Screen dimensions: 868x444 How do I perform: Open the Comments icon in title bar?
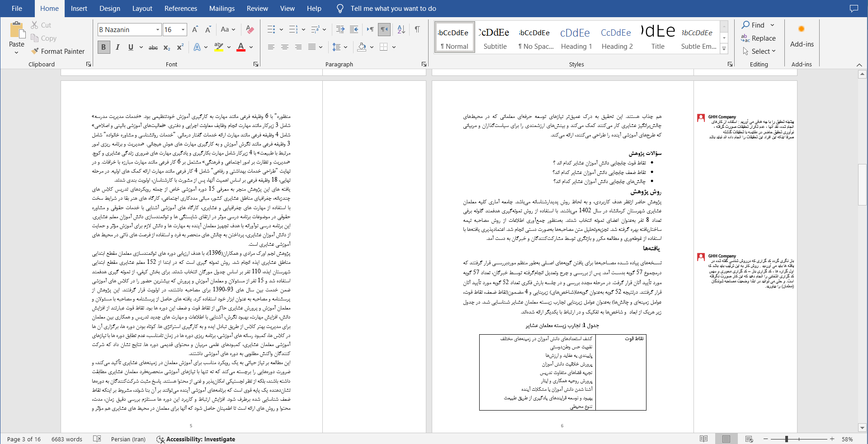854,9
